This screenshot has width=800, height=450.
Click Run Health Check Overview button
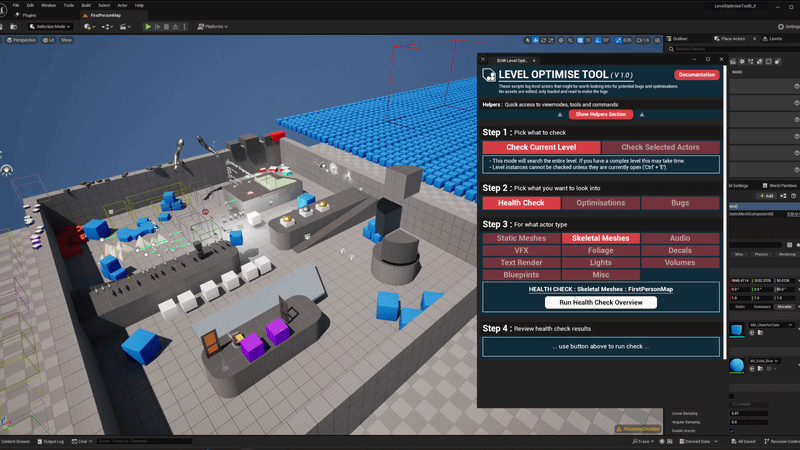[601, 303]
